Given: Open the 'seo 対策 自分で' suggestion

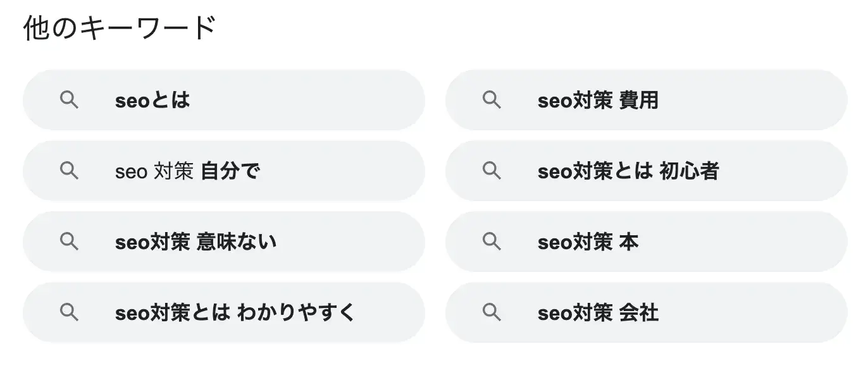Looking at the screenshot, I should pos(224,171).
